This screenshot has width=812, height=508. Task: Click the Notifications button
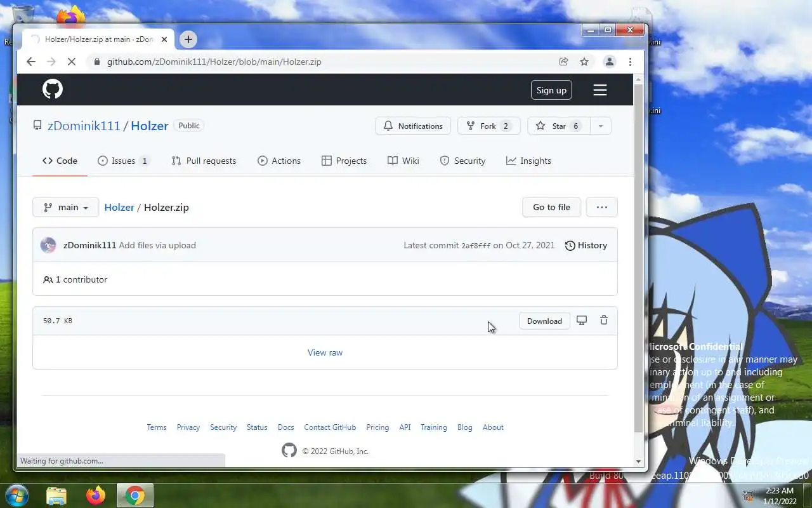point(413,126)
